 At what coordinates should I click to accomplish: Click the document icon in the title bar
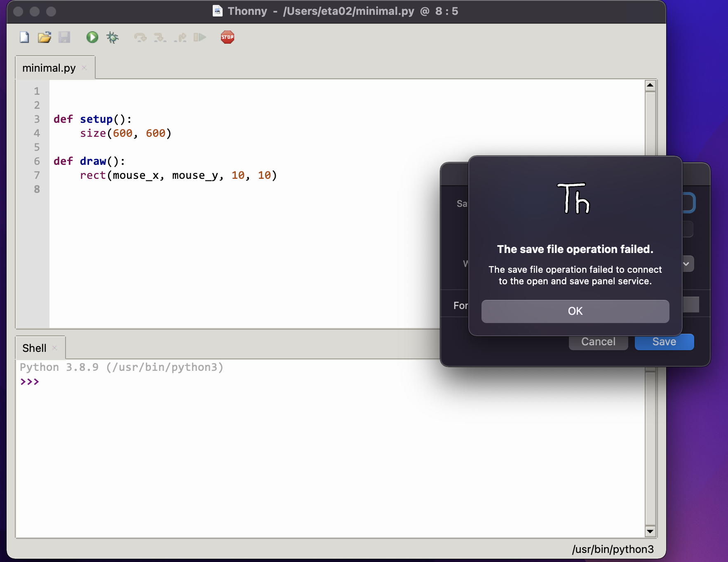[218, 11]
